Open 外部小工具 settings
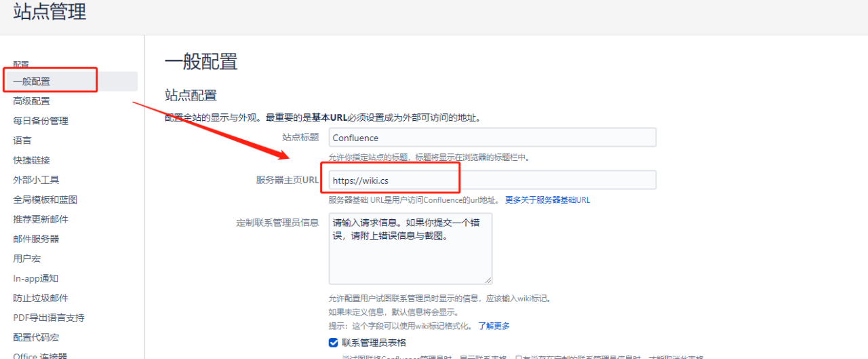This screenshot has width=868, height=359. pos(36,180)
